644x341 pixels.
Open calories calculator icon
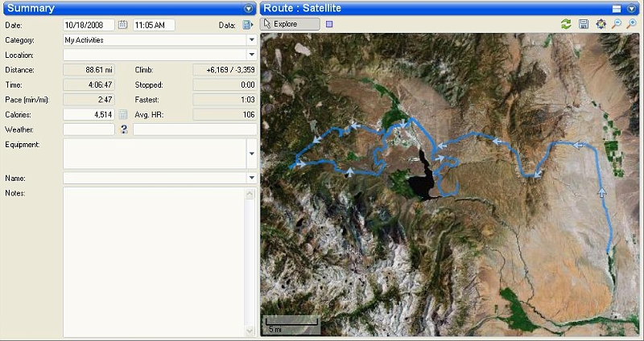pyautogui.click(x=122, y=114)
